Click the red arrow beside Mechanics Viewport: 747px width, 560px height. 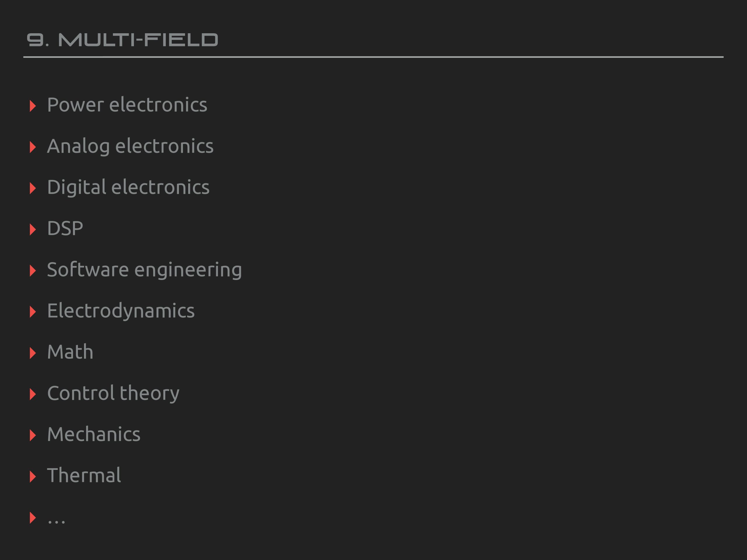33,435
